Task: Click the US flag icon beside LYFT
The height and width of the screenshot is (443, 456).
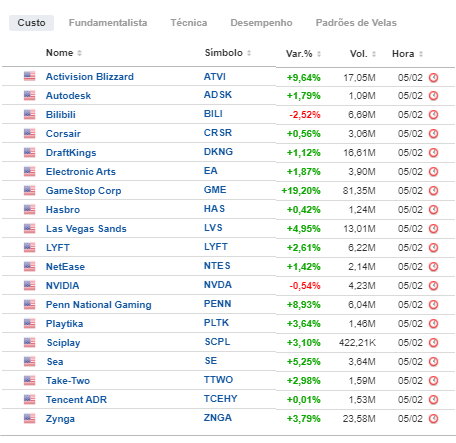Action: 29,248
